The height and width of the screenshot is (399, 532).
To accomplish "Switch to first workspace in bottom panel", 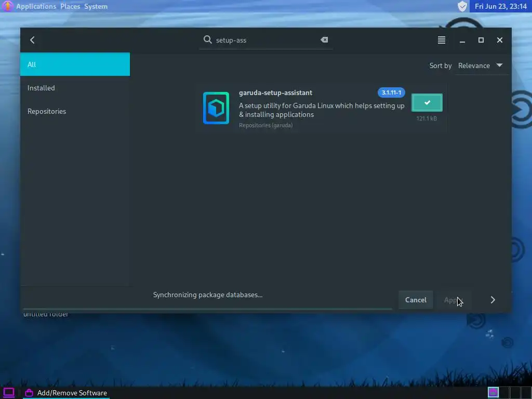I will (x=494, y=393).
